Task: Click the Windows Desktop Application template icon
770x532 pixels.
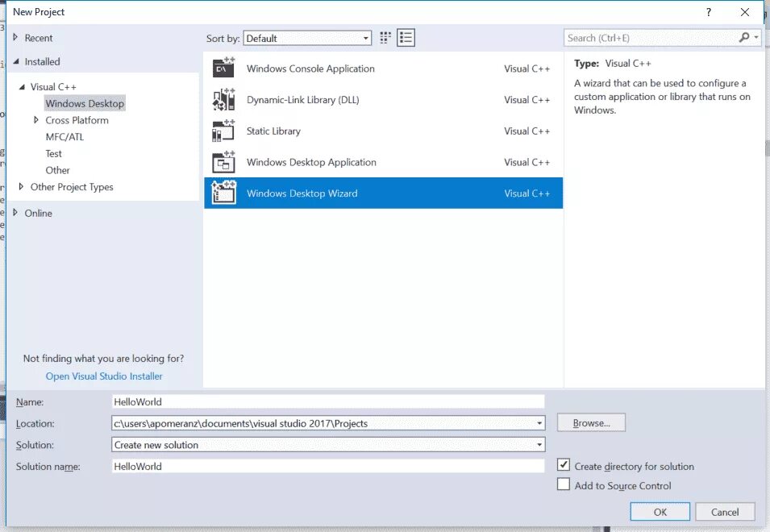Action: [223, 162]
